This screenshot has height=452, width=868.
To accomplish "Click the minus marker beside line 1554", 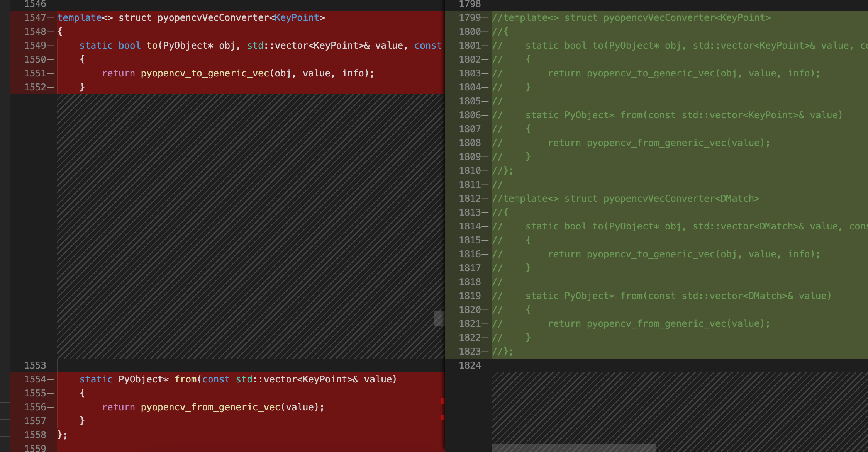I will pos(51,379).
